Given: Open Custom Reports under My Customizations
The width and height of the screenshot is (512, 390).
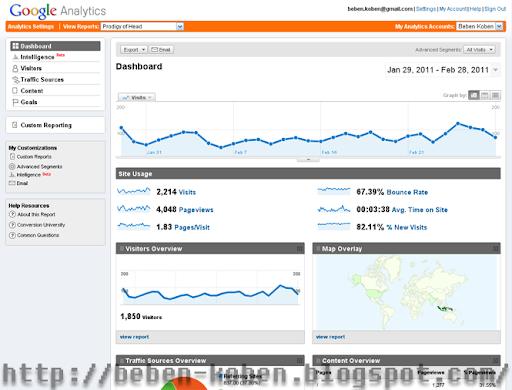Looking at the screenshot, I should pos(34,157).
